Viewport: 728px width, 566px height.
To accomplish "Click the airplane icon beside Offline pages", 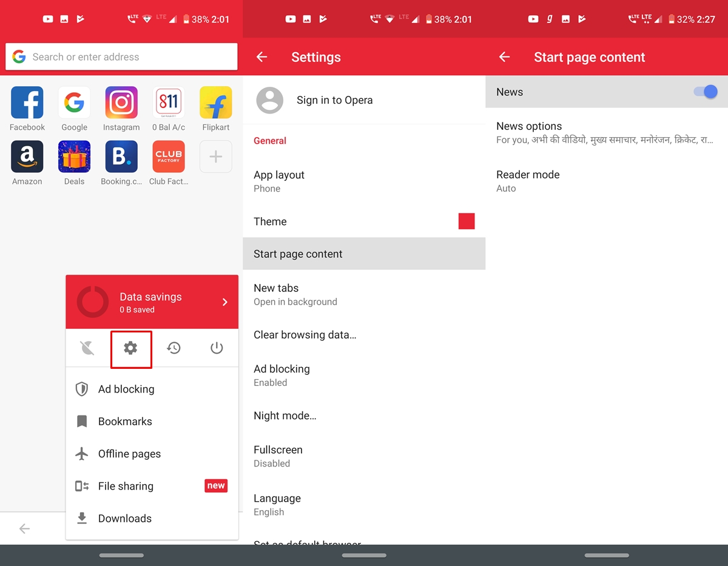I will pyautogui.click(x=82, y=454).
